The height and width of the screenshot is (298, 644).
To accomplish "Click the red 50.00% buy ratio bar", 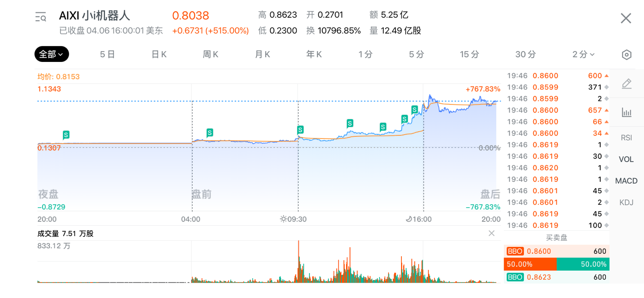I will (x=530, y=264).
